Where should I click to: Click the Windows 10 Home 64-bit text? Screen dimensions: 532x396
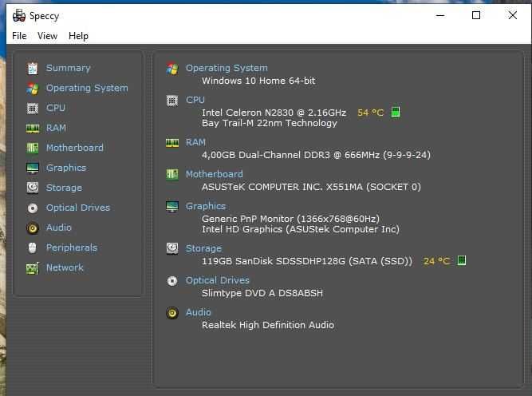click(258, 81)
